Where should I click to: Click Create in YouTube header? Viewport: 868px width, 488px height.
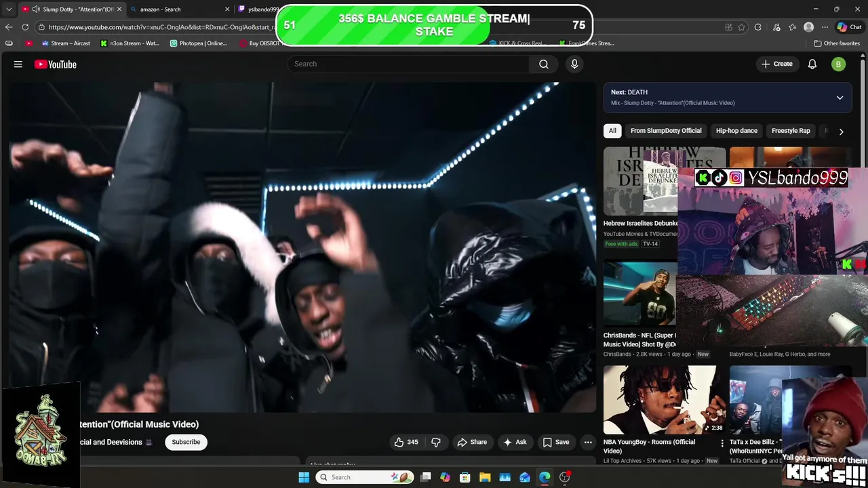776,64
